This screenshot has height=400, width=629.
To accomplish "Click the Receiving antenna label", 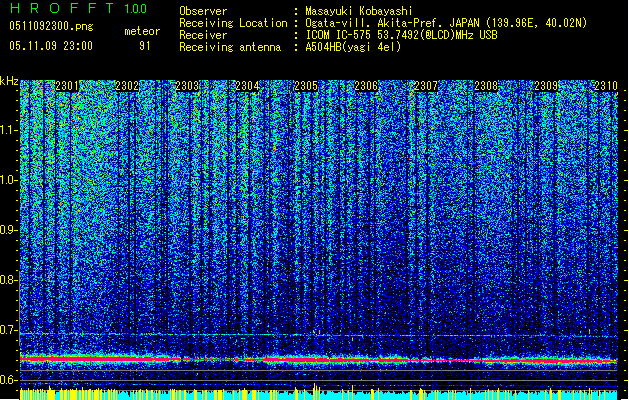I will point(230,47).
